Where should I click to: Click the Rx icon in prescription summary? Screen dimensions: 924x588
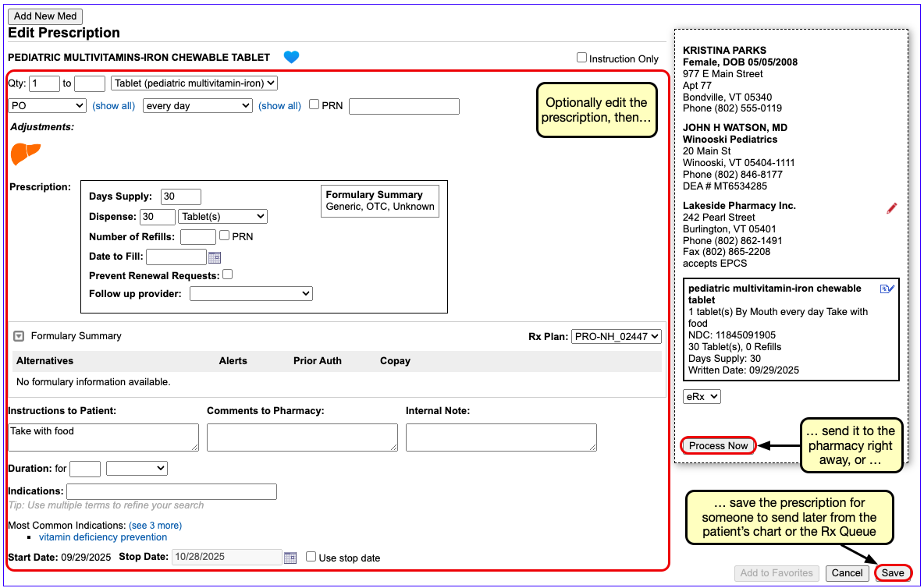pos(887,289)
